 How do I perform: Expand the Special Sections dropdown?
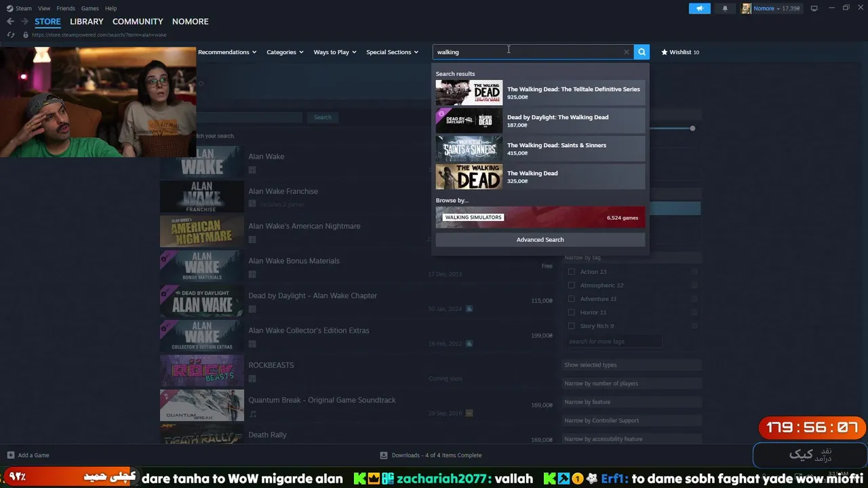point(393,52)
